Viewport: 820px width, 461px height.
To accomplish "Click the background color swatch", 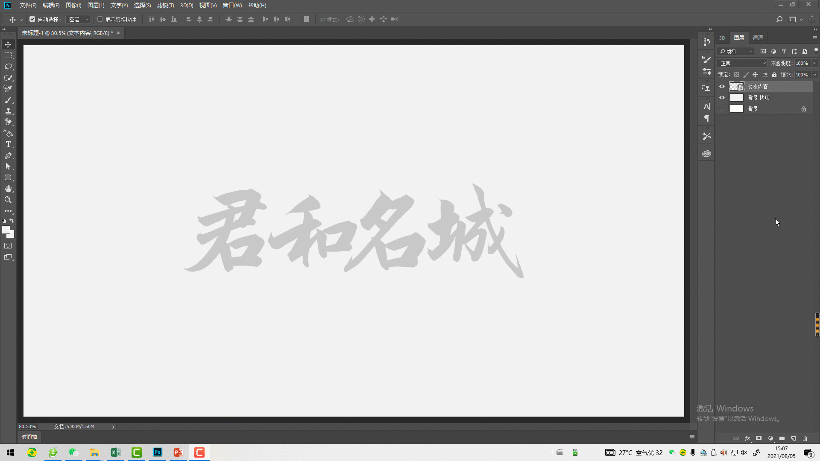I will coord(12,235).
